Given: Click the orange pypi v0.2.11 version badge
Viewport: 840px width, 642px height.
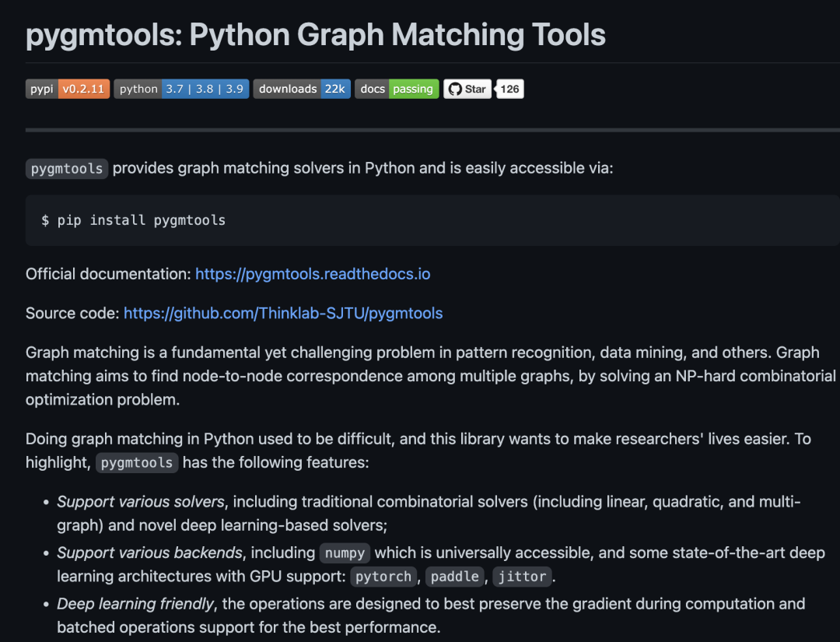Looking at the screenshot, I should (x=85, y=88).
